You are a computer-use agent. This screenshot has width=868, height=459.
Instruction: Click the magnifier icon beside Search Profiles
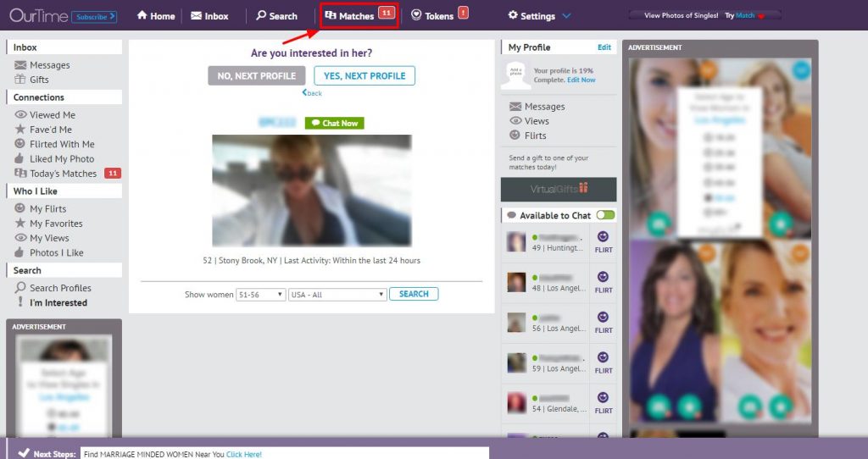click(20, 287)
